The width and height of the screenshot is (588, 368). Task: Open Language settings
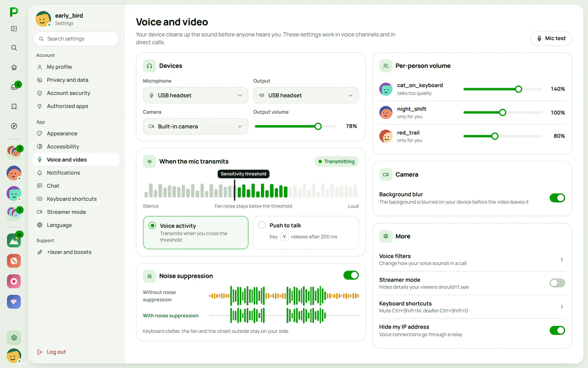tap(76, 225)
